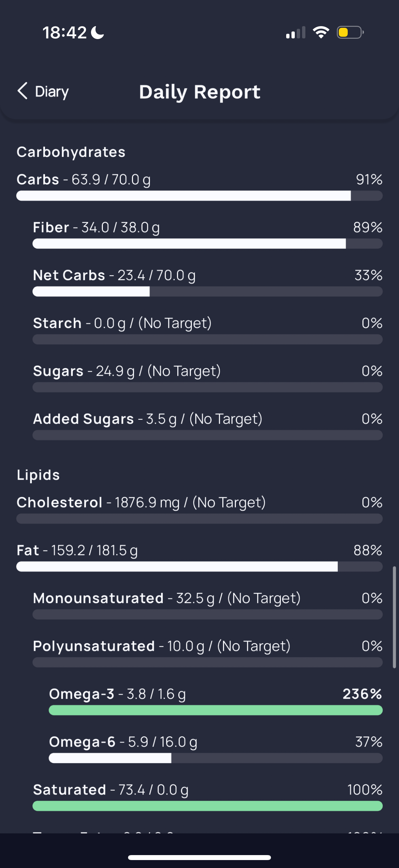Tap the Daily Report title
The height and width of the screenshot is (868, 399).
click(x=200, y=92)
